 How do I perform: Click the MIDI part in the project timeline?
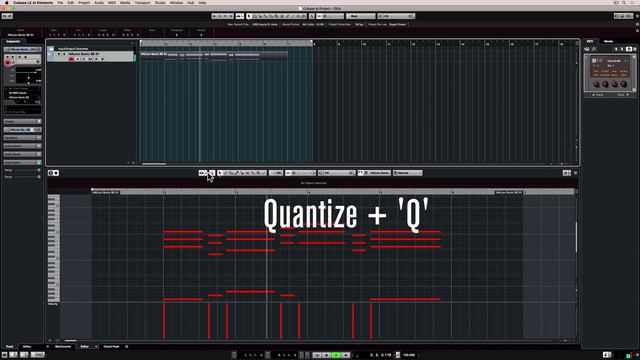(214, 56)
